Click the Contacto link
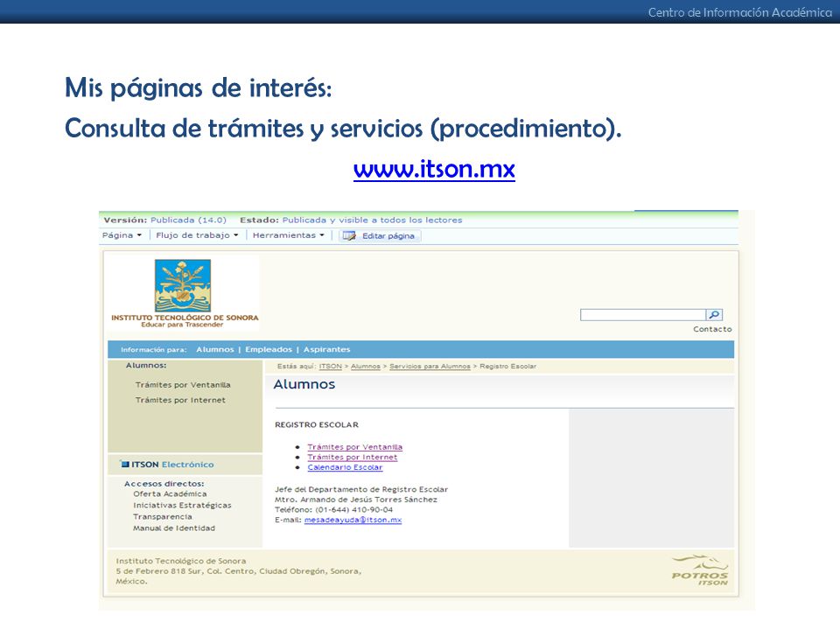Image resolution: width=840 pixels, height=630 pixels. coord(712,330)
